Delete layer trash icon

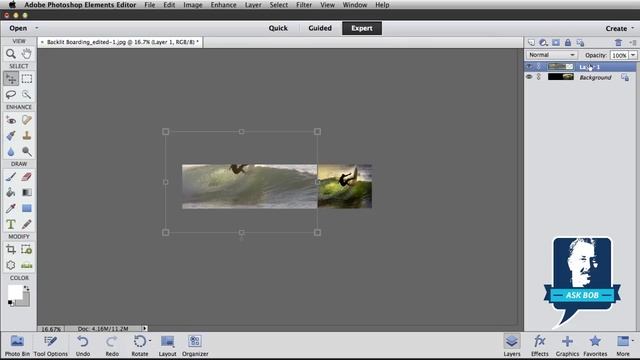point(618,42)
